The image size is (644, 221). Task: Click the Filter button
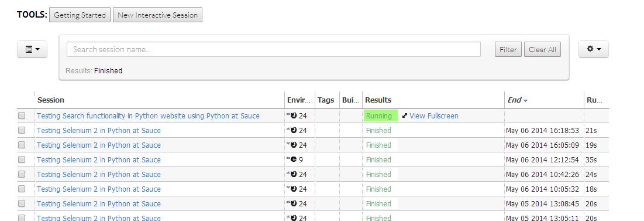pyautogui.click(x=508, y=49)
